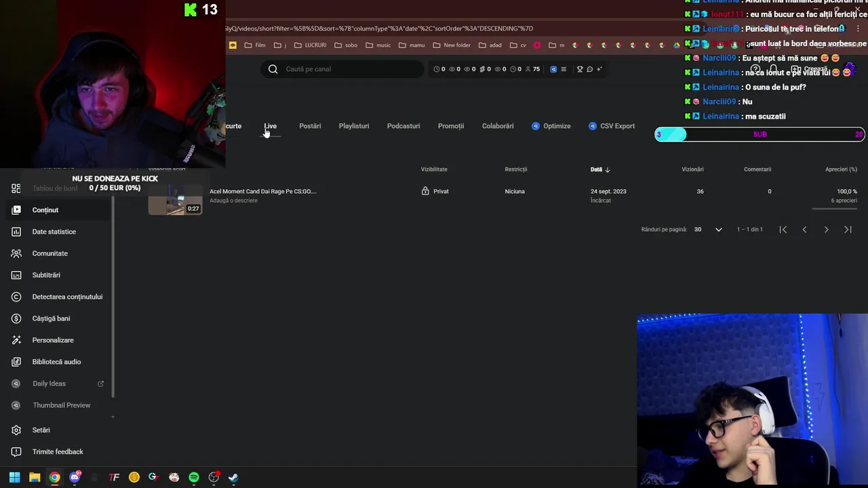Image resolution: width=868 pixels, height=488 pixels.
Task: Click the blue extension icon in stats bar
Action: coord(553,69)
